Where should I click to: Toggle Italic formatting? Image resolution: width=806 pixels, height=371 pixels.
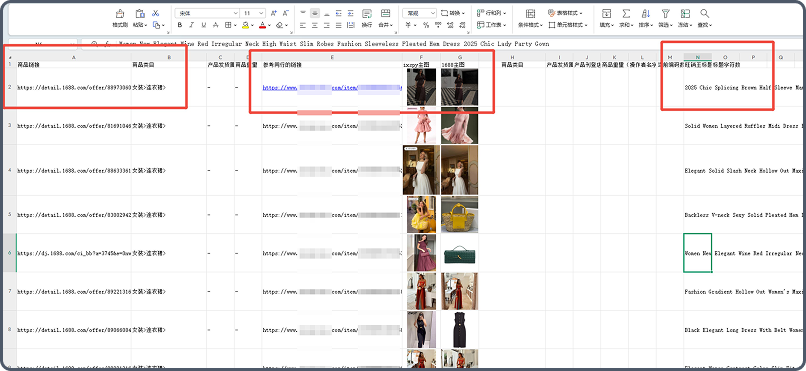(192, 25)
